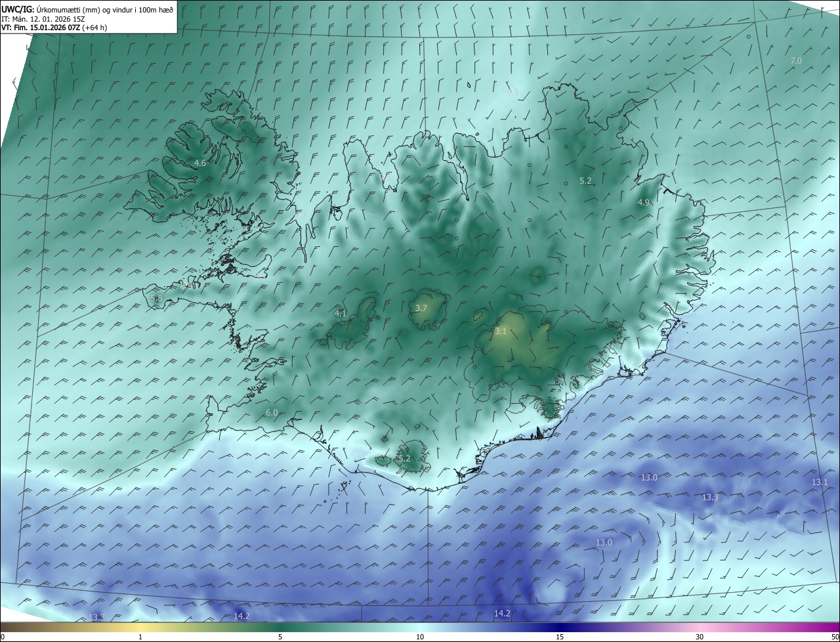Select the color scale tick label 30
This screenshot has height=642, width=840.
(700, 637)
